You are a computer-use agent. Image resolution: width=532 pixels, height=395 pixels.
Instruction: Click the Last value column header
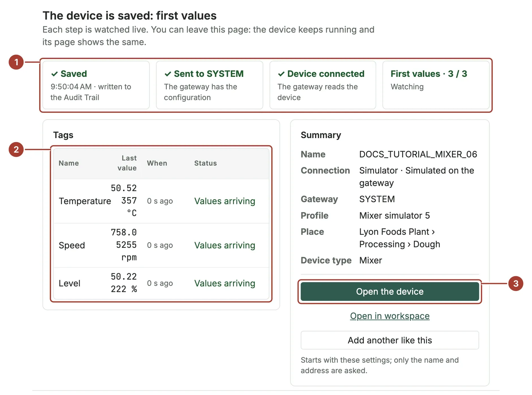tap(127, 163)
